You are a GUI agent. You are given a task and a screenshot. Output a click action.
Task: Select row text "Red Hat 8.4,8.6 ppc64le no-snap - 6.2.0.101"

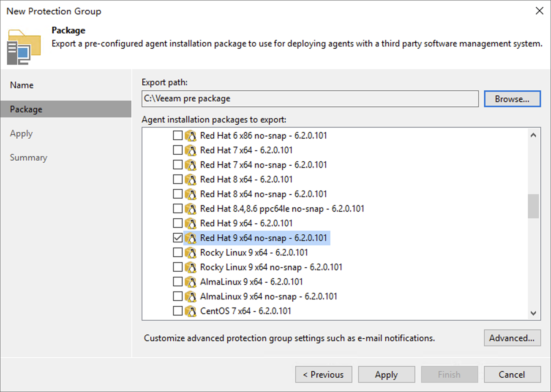(x=282, y=209)
